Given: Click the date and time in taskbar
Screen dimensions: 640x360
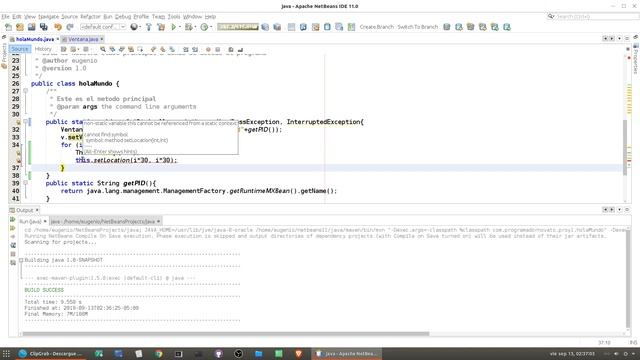Looking at the screenshot, I should point(571,354).
